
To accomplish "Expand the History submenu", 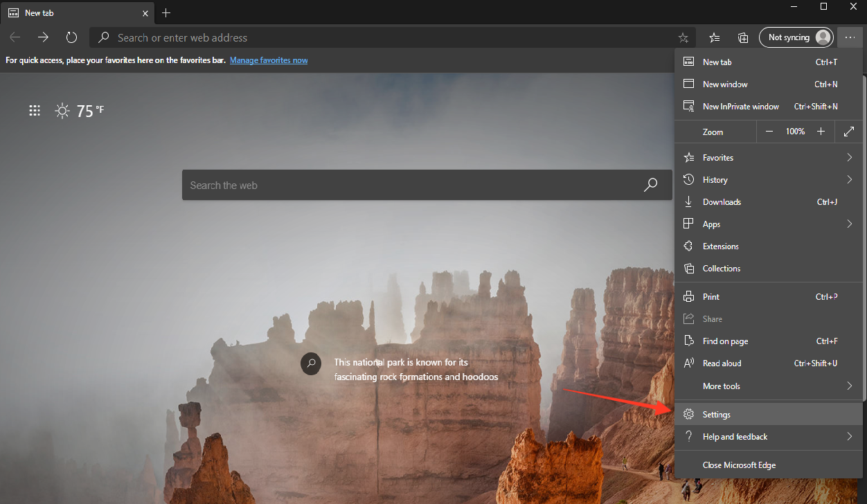I will [x=849, y=179].
